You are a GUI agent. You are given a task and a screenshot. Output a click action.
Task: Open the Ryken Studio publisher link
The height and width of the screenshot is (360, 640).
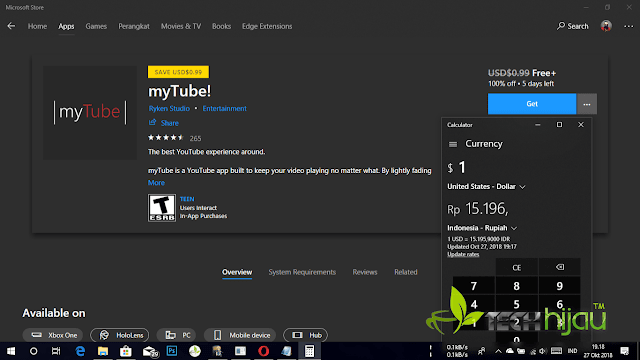(x=169, y=109)
